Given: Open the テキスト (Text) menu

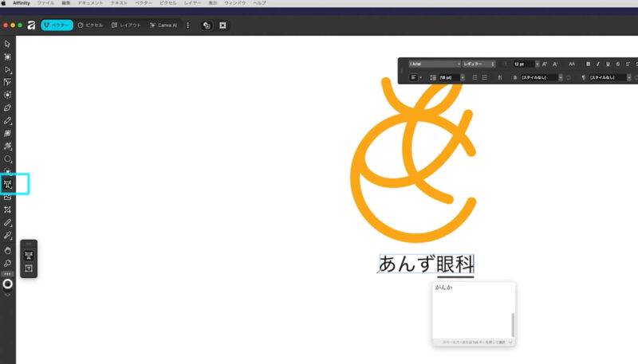Looking at the screenshot, I should tap(119, 3).
